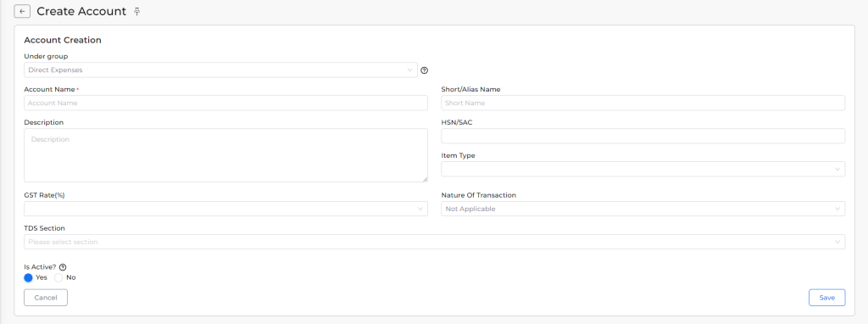Click the Save button
Screen dimensions: 868x324
[826, 298]
